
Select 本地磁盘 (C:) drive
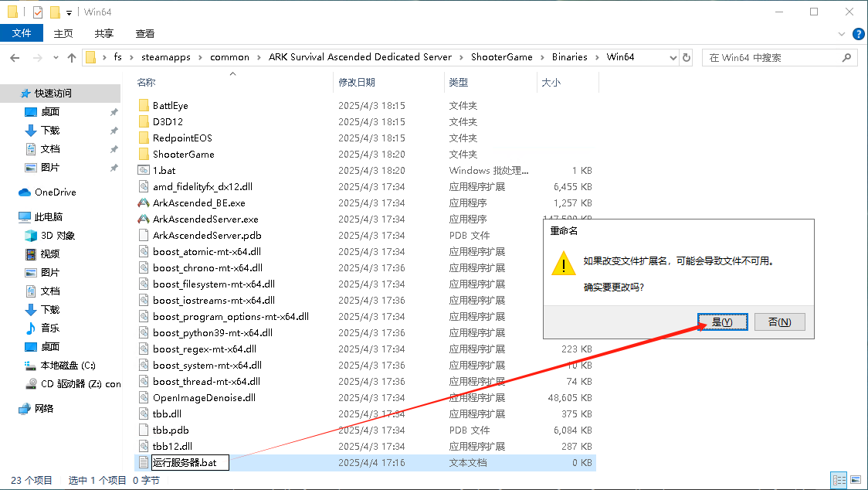tap(67, 366)
